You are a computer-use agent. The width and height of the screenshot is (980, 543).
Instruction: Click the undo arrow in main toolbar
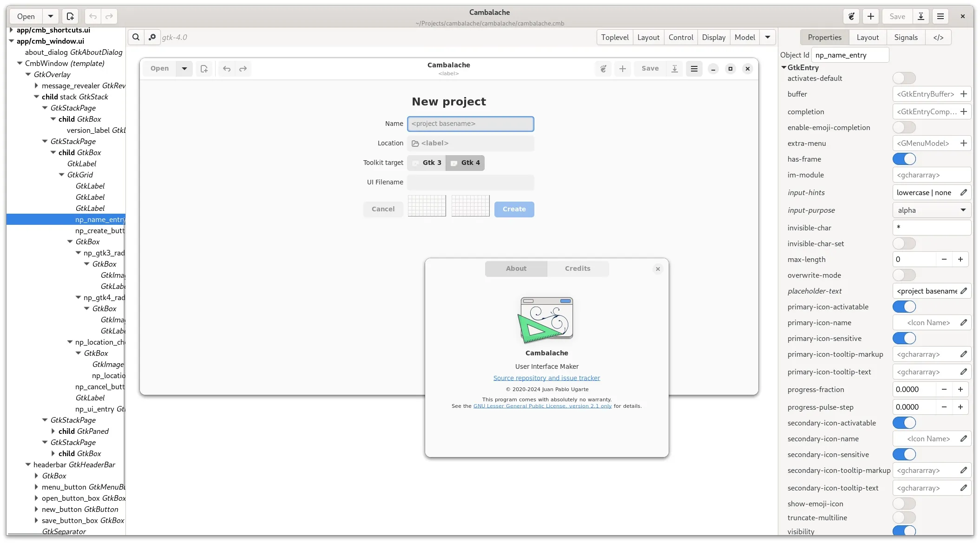[x=93, y=16]
